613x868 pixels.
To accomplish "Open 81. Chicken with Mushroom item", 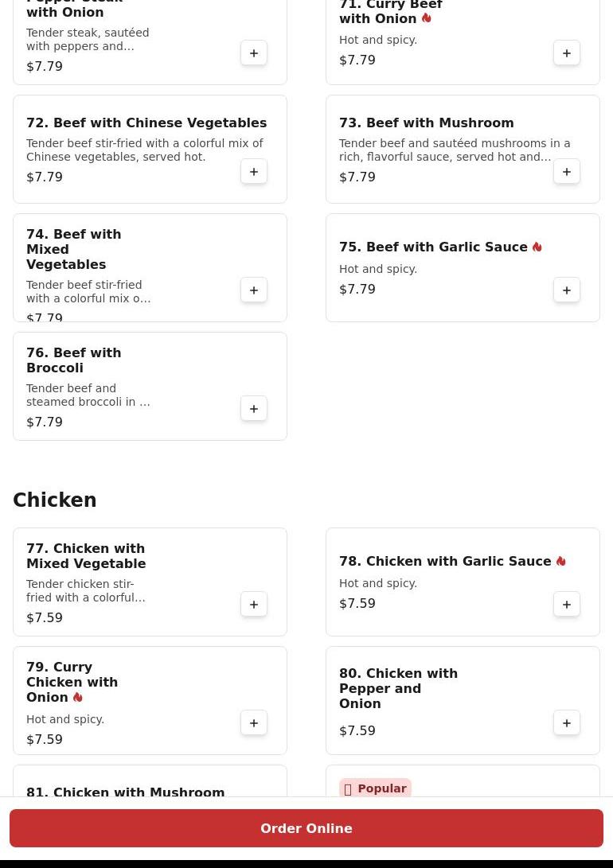I will point(125,792).
